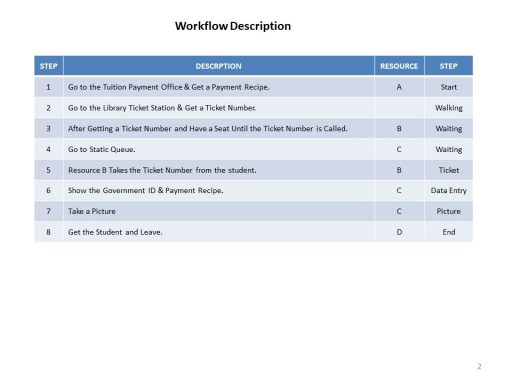Select the Take a Picture cell
512x384 pixels.
click(x=219, y=211)
